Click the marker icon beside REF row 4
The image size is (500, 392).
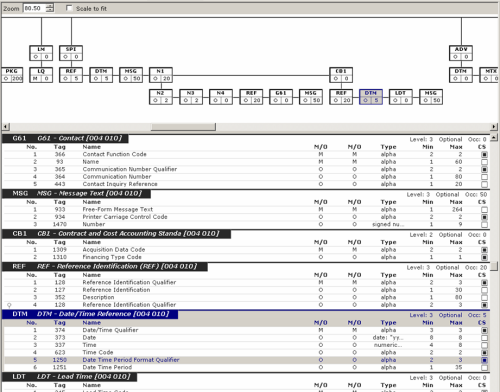(9, 305)
